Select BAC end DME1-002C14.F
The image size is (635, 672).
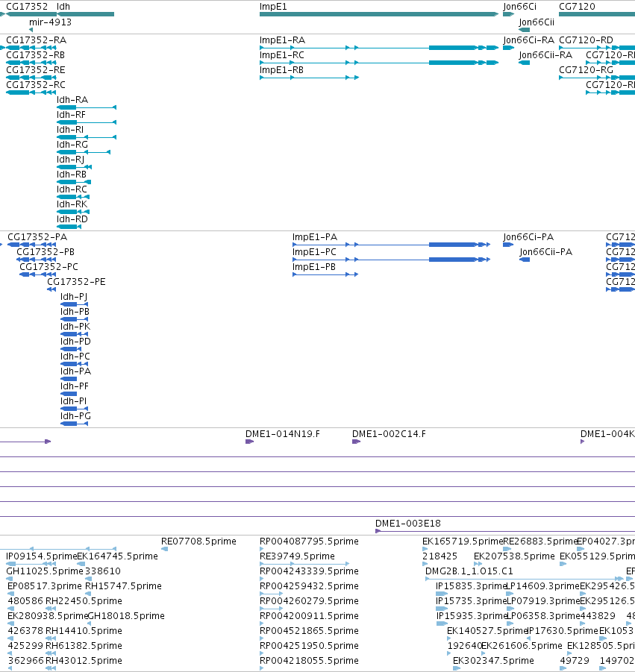click(x=389, y=434)
